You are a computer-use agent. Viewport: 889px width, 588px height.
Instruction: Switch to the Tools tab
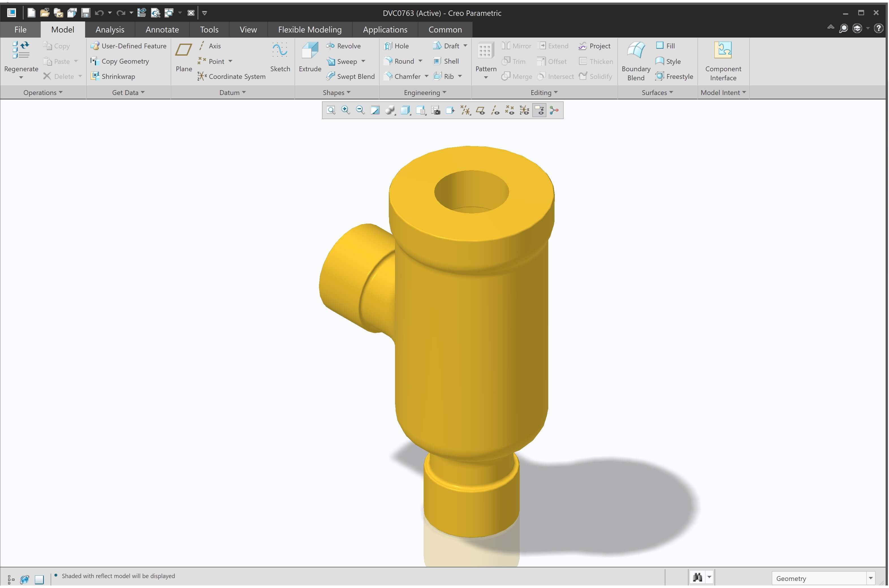click(209, 30)
